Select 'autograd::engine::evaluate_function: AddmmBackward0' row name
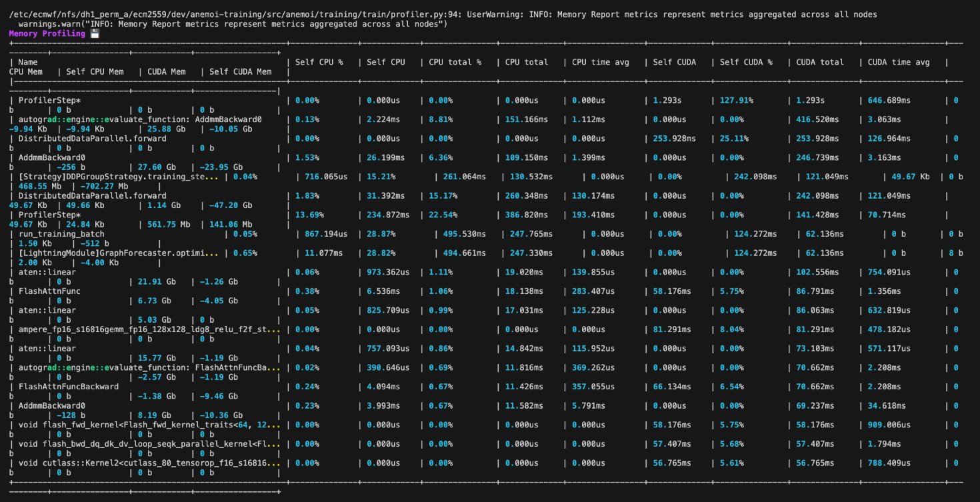Viewport: 980px width, 502px height. (x=140, y=119)
